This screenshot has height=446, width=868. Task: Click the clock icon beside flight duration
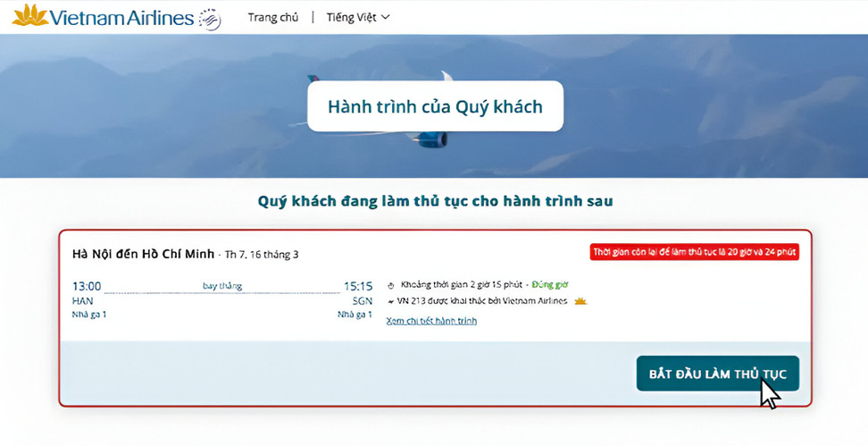pos(391,285)
